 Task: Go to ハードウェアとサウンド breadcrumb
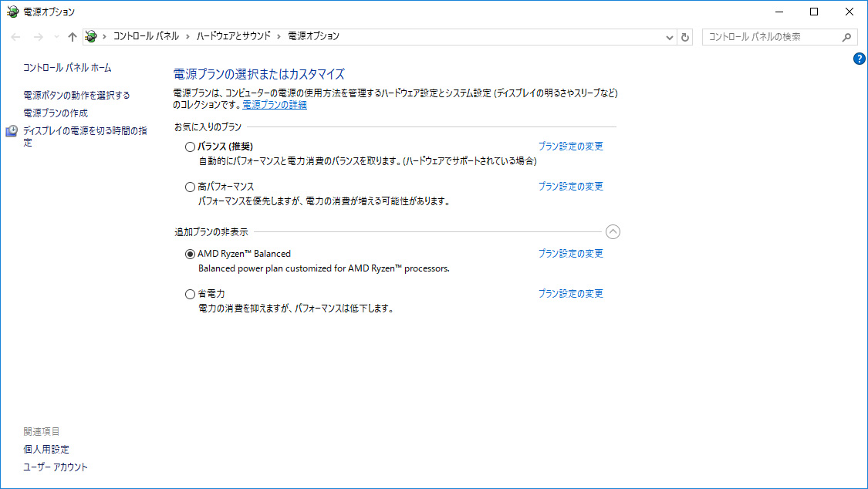coord(234,36)
